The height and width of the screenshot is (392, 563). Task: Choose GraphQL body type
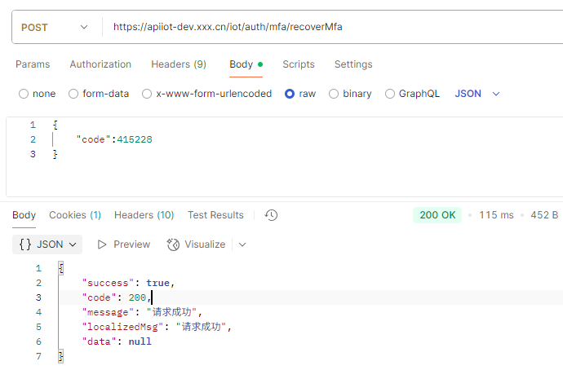click(390, 94)
